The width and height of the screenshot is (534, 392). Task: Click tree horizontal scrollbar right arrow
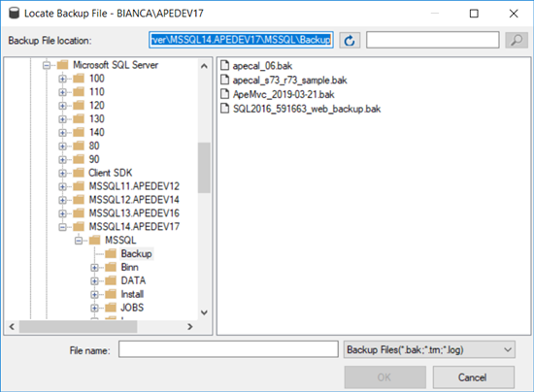(190, 327)
